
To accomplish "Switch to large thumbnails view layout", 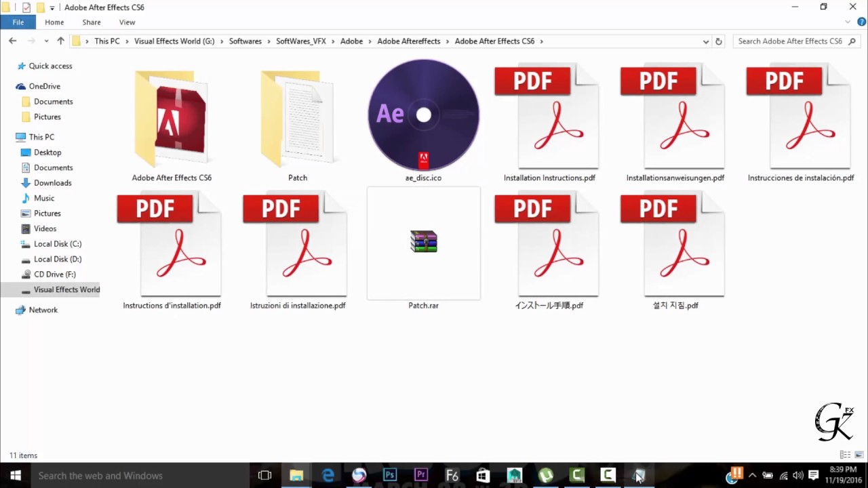I will pyautogui.click(x=859, y=455).
